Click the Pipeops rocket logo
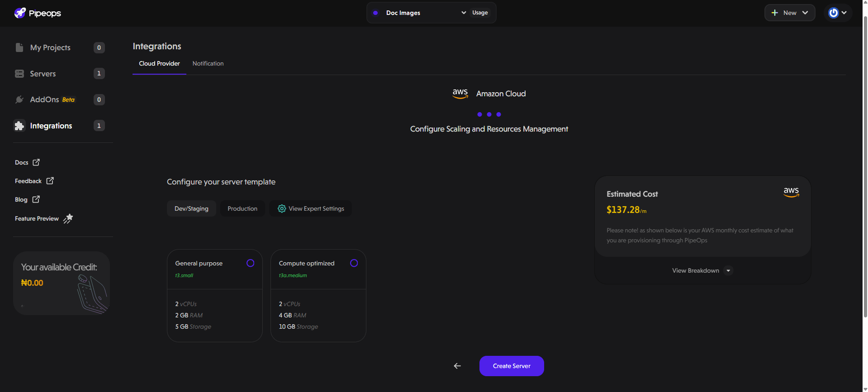Image resolution: width=868 pixels, height=392 pixels. coord(20,13)
